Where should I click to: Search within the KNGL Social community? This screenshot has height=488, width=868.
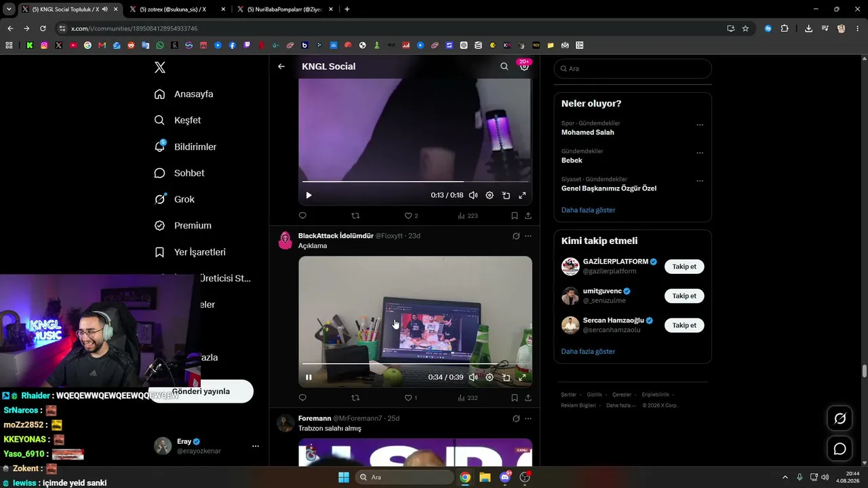(x=504, y=66)
